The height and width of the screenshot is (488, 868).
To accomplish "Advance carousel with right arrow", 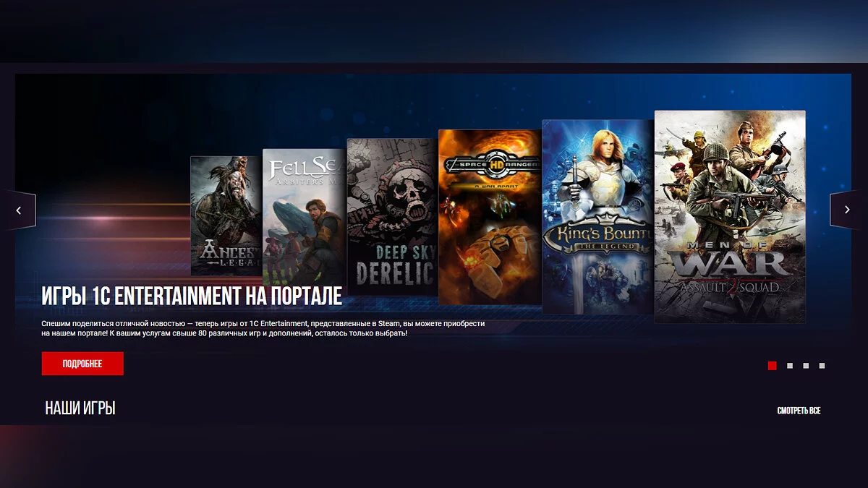I will tap(848, 210).
